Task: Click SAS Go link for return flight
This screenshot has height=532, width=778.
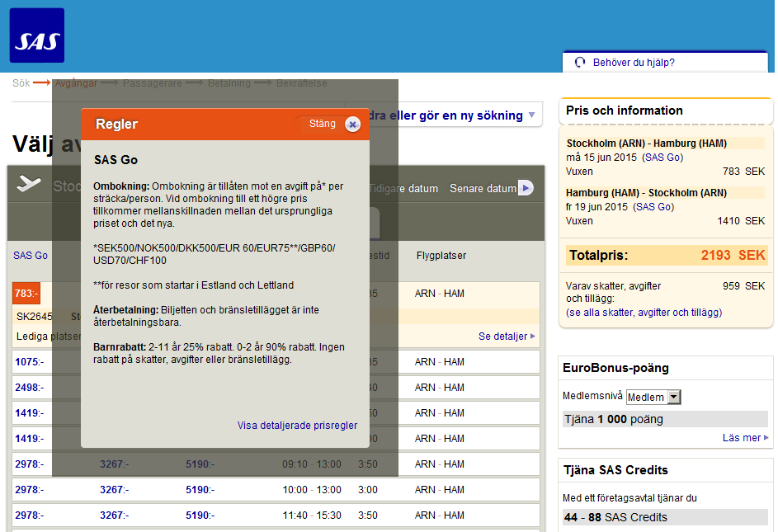Action: pyautogui.click(x=653, y=207)
